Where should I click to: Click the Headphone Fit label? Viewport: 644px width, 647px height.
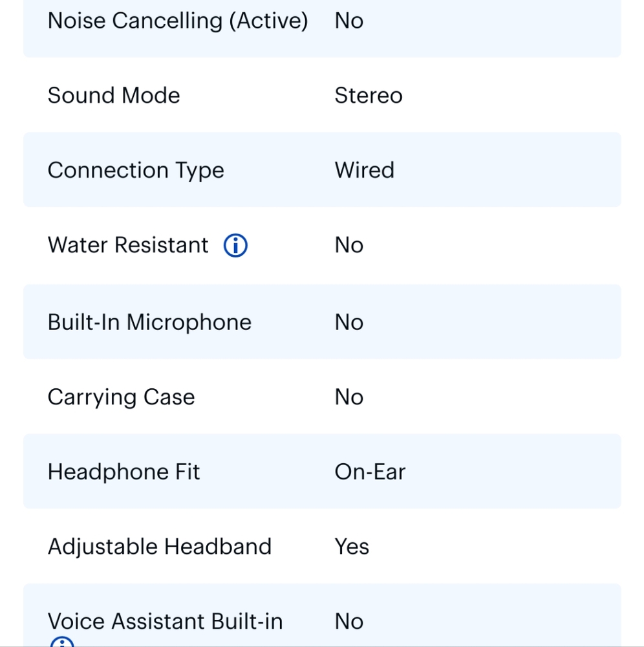(x=124, y=472)
